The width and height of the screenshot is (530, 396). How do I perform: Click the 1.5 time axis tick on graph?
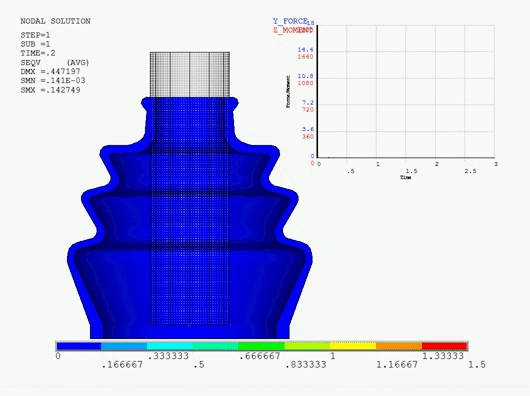(411, 171)
